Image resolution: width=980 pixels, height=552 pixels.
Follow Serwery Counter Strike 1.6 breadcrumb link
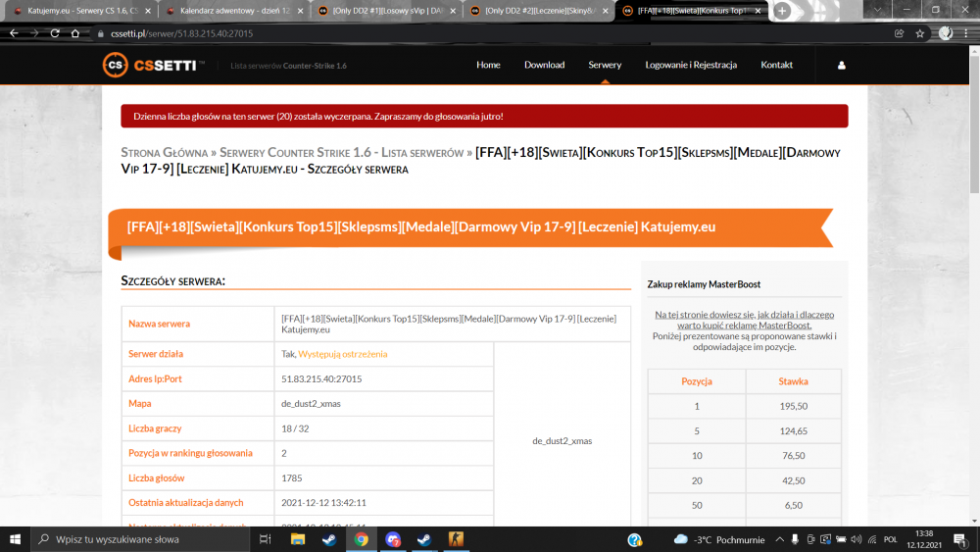pyautogui.click(x=341, y=153)
